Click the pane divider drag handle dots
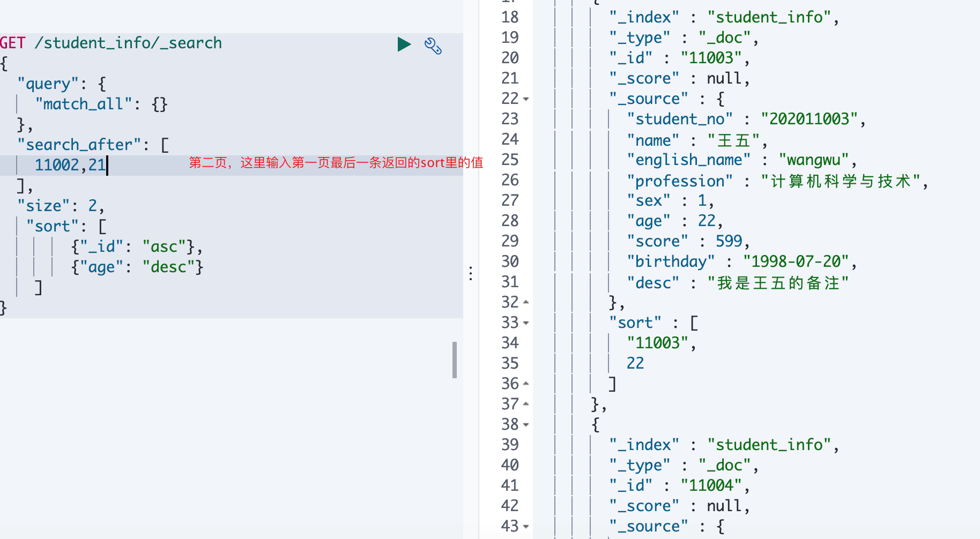 tap(471, 273)
